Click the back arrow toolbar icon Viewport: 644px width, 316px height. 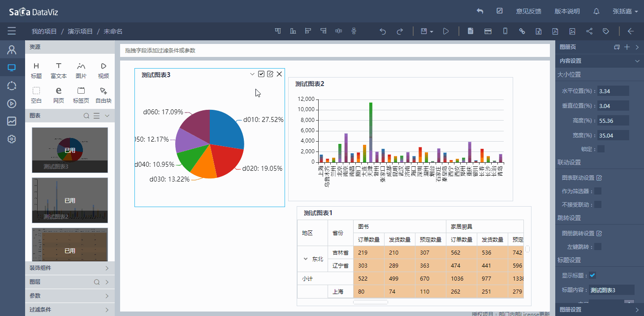pos(631,31)
